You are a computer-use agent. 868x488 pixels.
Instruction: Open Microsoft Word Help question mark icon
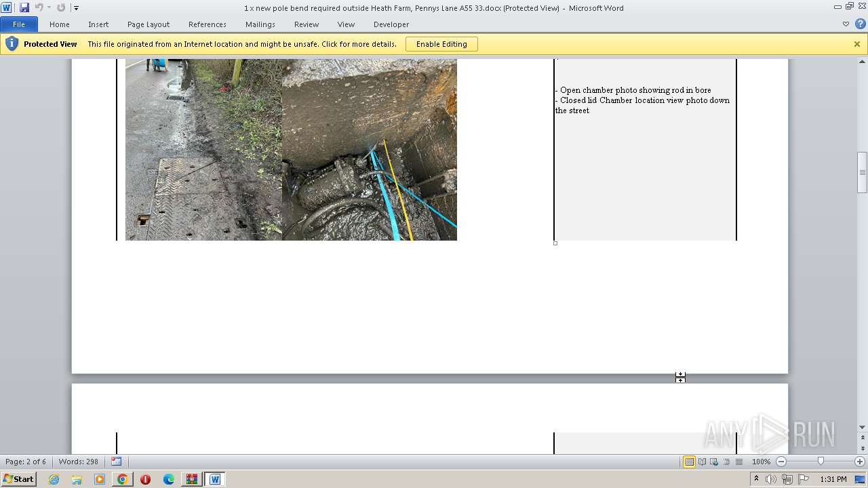[860, 24]
